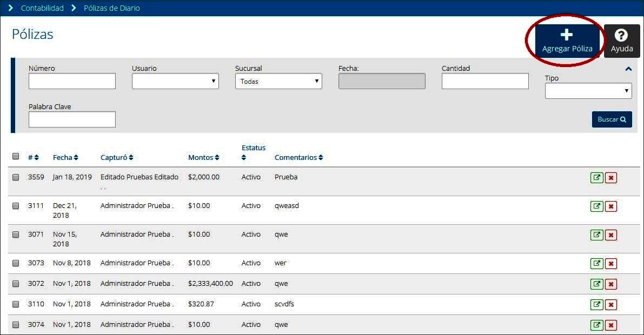Screen dimensions: 644x335
Task: Focus the Cantidad input field
Action: 485,81
